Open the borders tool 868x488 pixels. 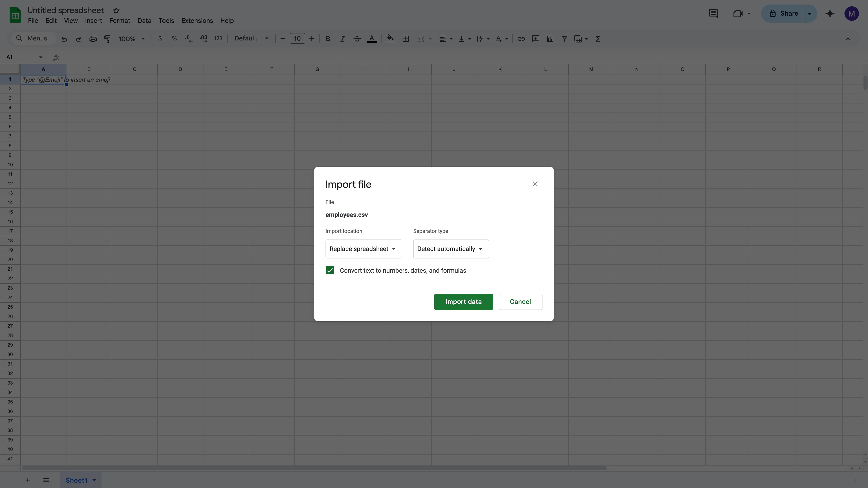click(406, 39)
